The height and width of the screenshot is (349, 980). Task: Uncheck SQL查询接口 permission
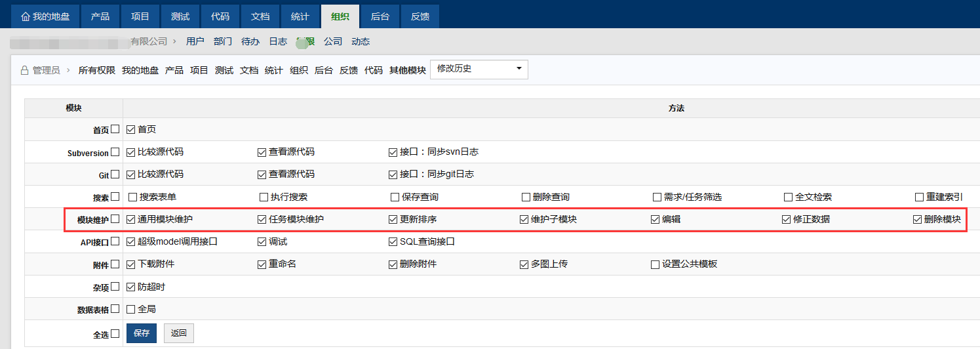393,241
